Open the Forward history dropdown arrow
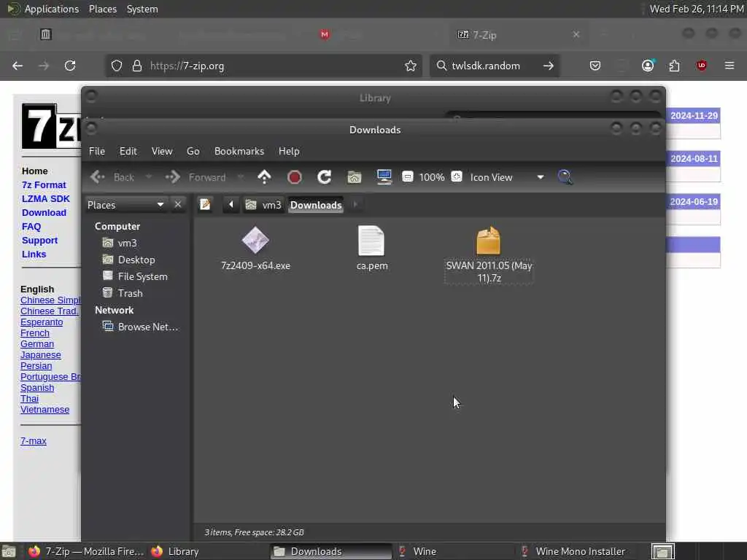 pyautogui.click(x=241, y=177)
